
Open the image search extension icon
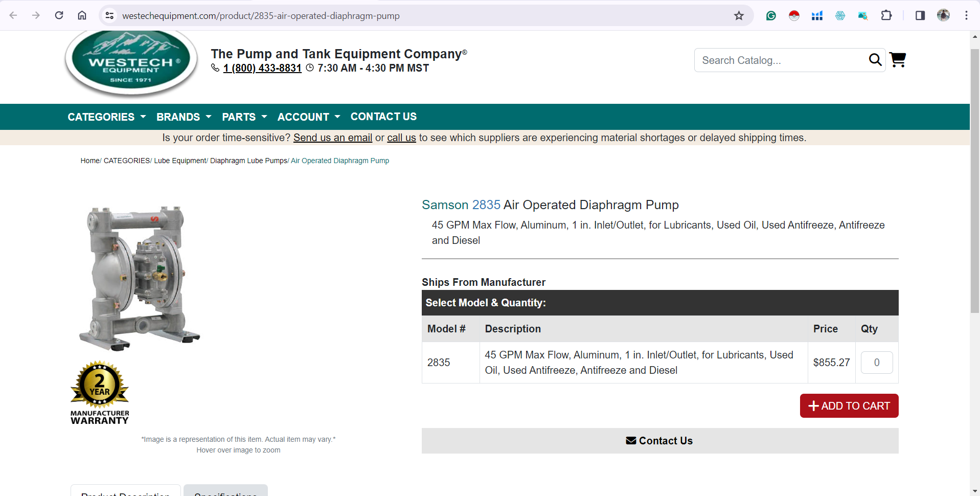pos(863,16)
